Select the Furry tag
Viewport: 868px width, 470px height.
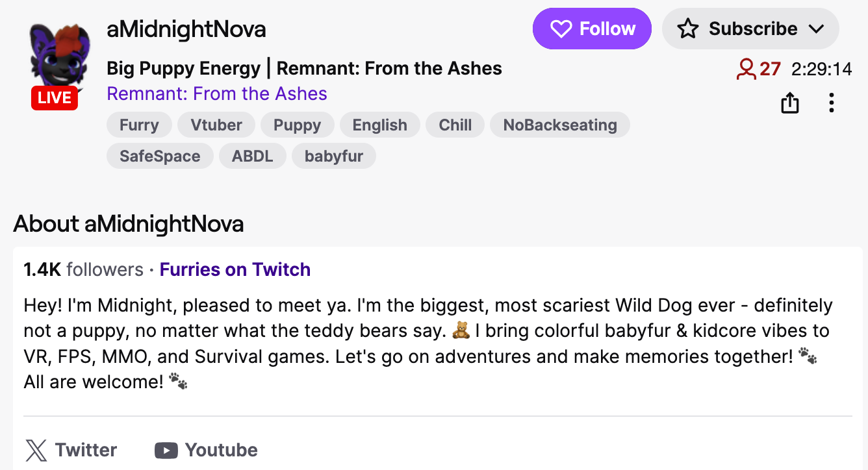click(x=139, y=125)
